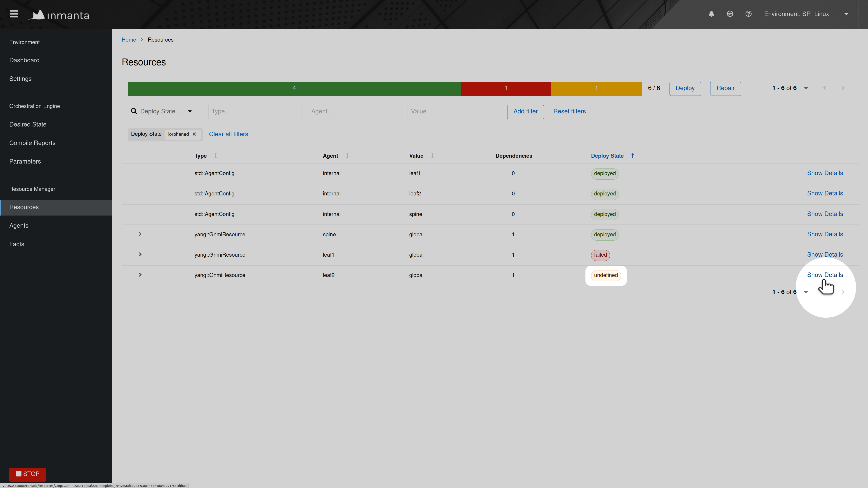
Task: Open the notifications bell
Action: click(711, 14)
